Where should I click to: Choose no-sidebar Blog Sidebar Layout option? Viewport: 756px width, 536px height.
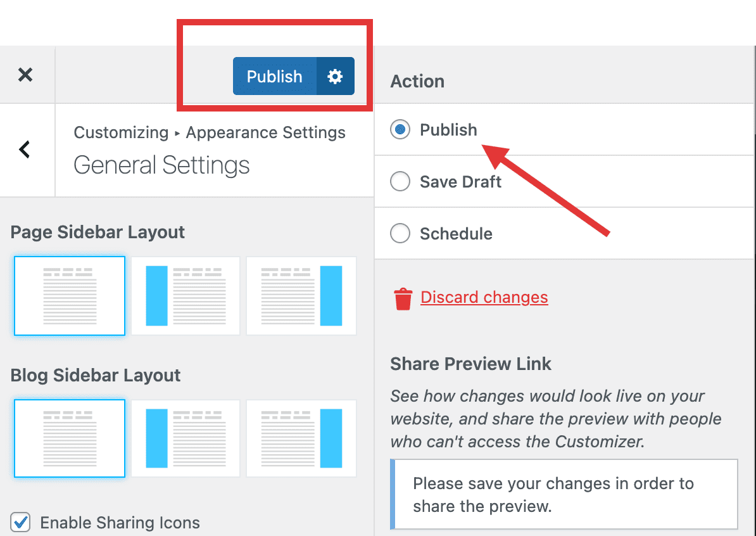tap(70, 438)
